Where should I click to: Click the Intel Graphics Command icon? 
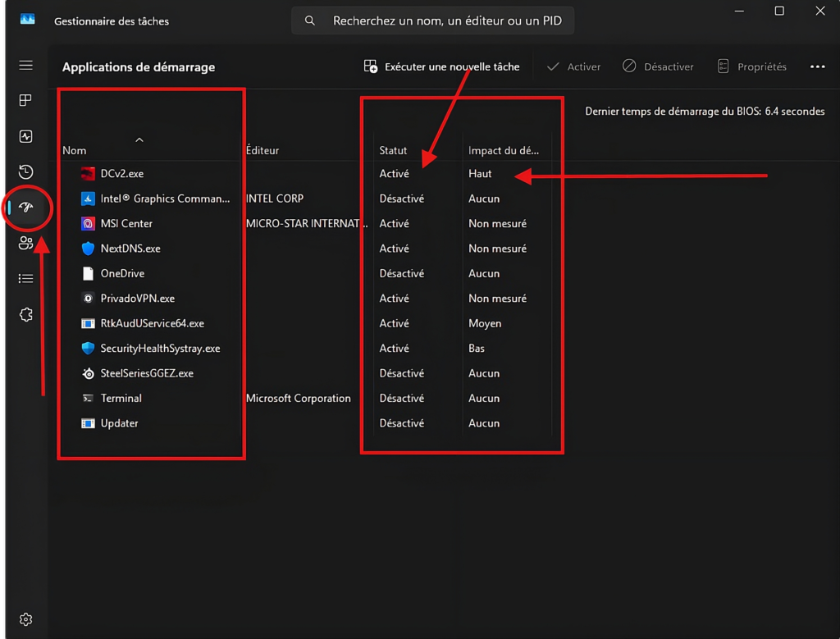click(88, 199)
